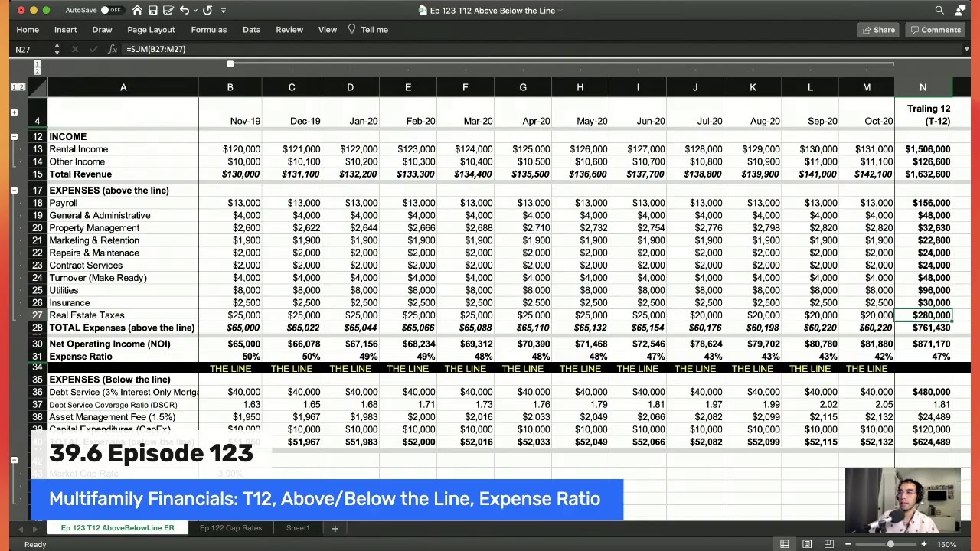Open the Comments button
Viewport: 980px width, 551px height.
935,30
